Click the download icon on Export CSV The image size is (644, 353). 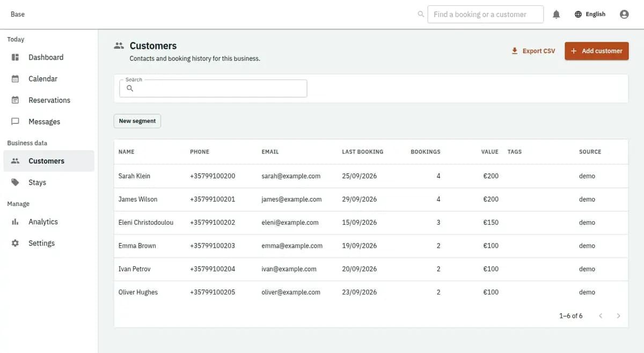click(x=515, y=51)
